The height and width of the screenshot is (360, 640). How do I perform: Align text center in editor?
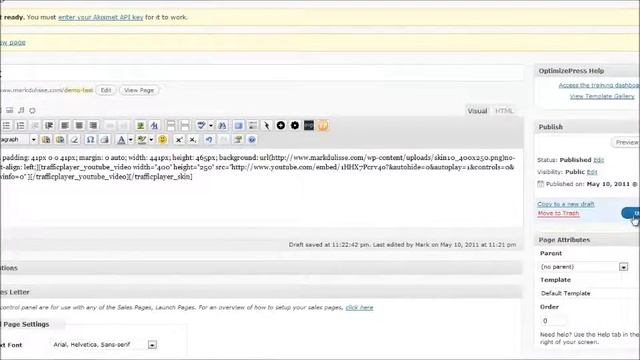[x=79, y=126]
